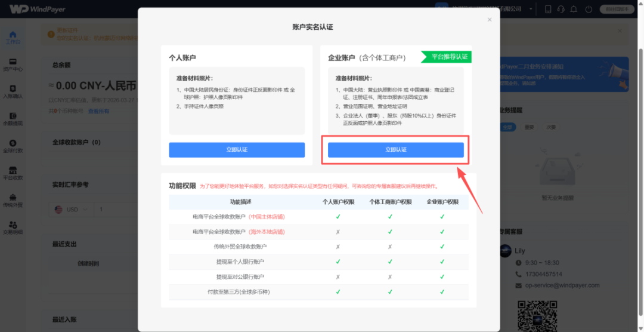Open 平台收款 in the sidebar
The image size is (644, 332).
(13, 174)
